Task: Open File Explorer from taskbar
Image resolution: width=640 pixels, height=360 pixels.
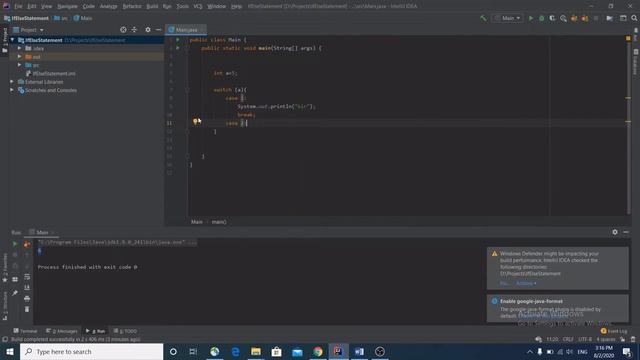Action: point(256,351)
